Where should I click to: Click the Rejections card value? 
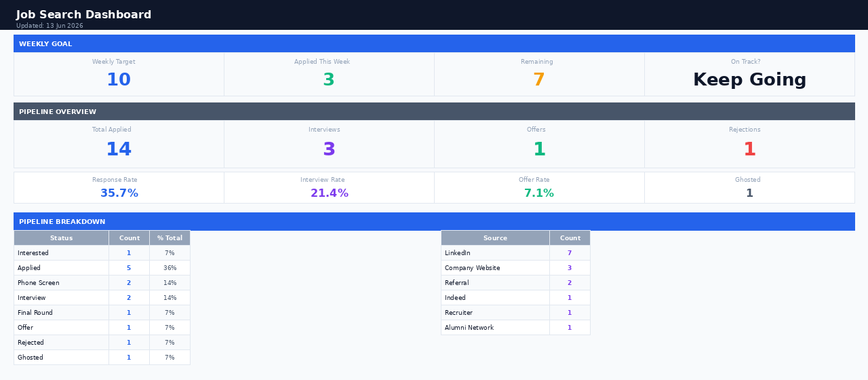[x=749, y=149]
